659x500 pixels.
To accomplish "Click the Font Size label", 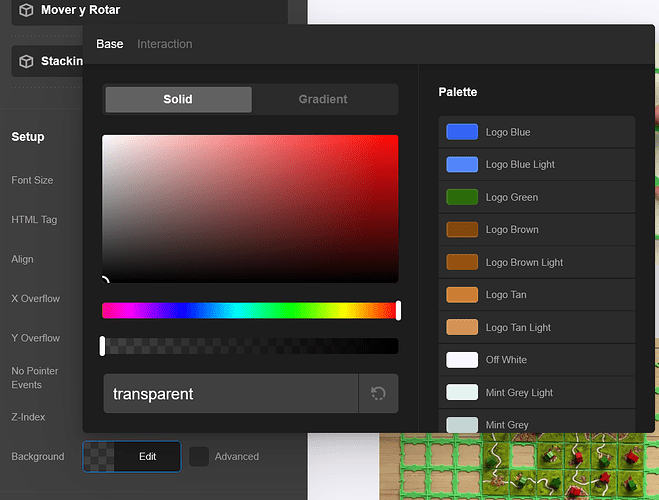I will pos(32,180).
